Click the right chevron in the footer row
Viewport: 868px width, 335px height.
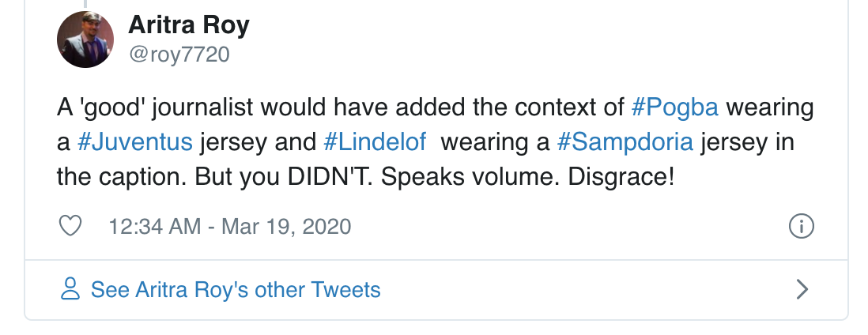point(802,289)
